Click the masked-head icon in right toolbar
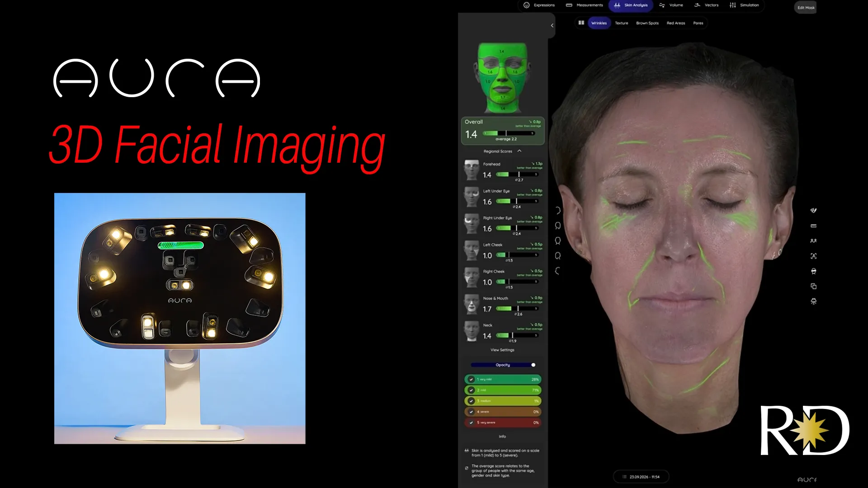 [x=813, y=271]
